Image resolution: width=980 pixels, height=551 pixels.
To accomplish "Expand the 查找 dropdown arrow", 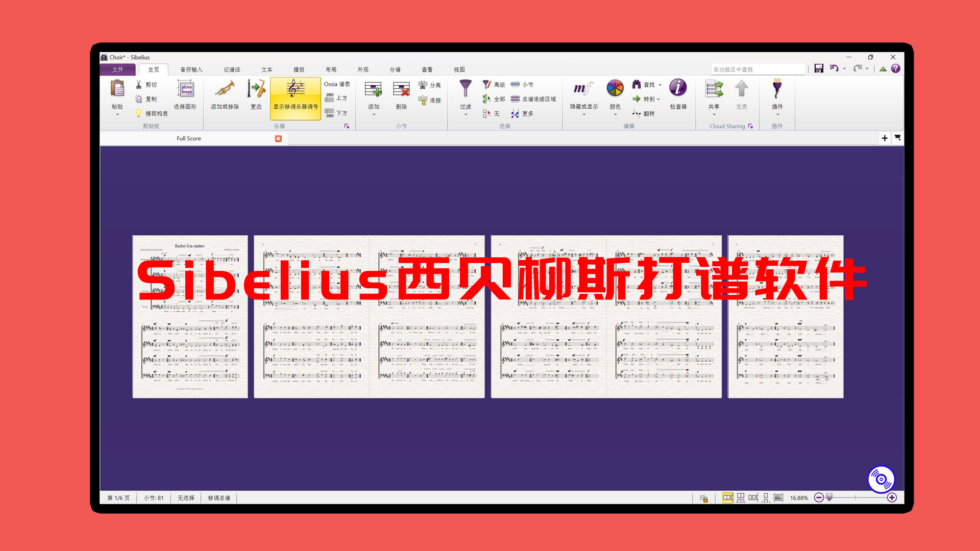I will [660, 85].
